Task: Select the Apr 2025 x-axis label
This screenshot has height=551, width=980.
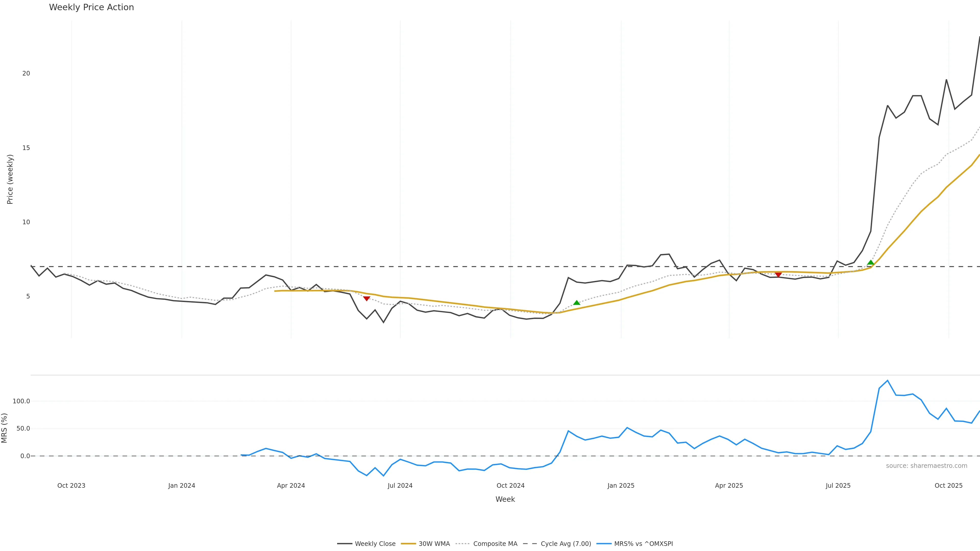Action: click(x=729, y=486)
